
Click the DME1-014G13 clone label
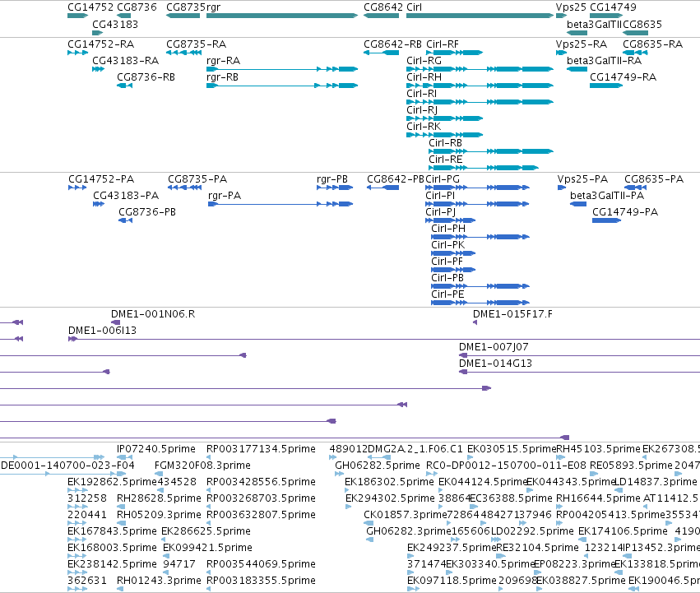495,364
